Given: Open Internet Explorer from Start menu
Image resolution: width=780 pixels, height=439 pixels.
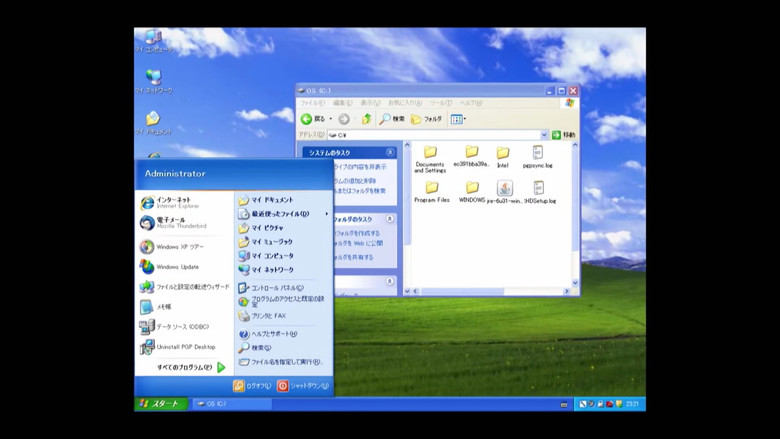Looking at the screenshot, I should [173, 201].
